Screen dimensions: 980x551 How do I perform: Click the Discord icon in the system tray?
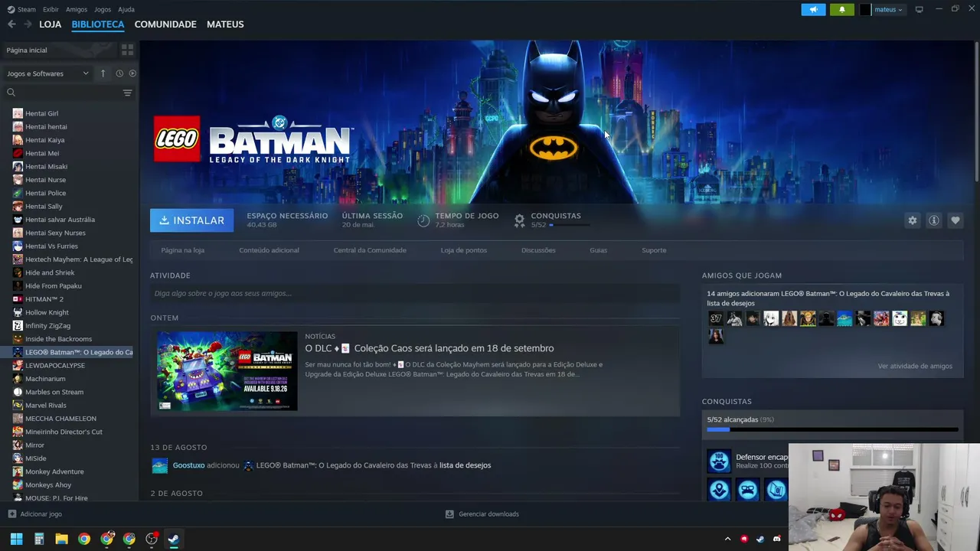777,539
